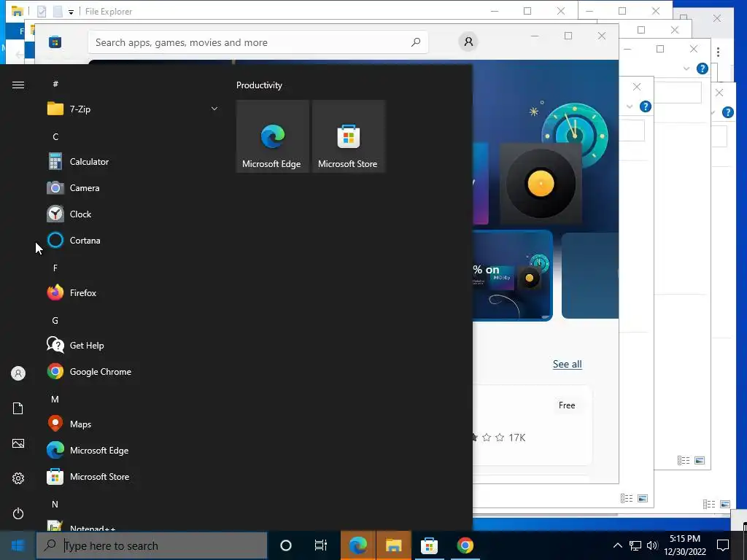Click the File Explorer title bar dropdown arrow
The height and width of the screenshot is (560, 747).
[x=71, y=12]
